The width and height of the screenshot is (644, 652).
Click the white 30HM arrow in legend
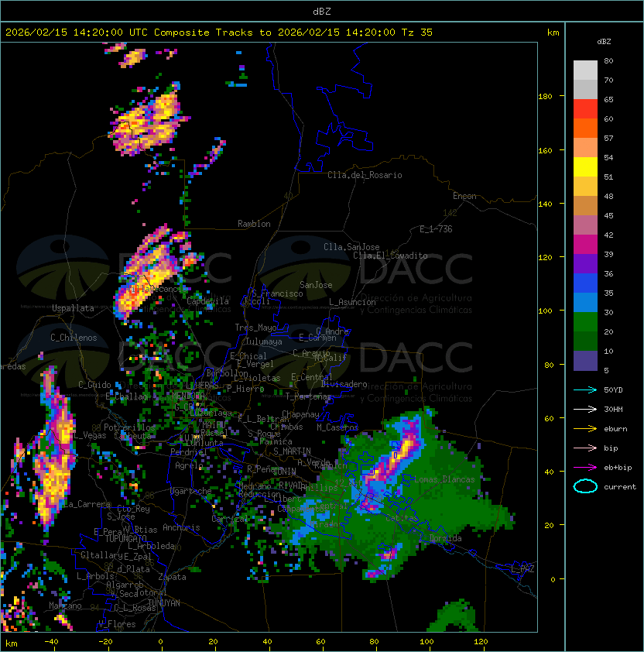(x=585, y=410)
